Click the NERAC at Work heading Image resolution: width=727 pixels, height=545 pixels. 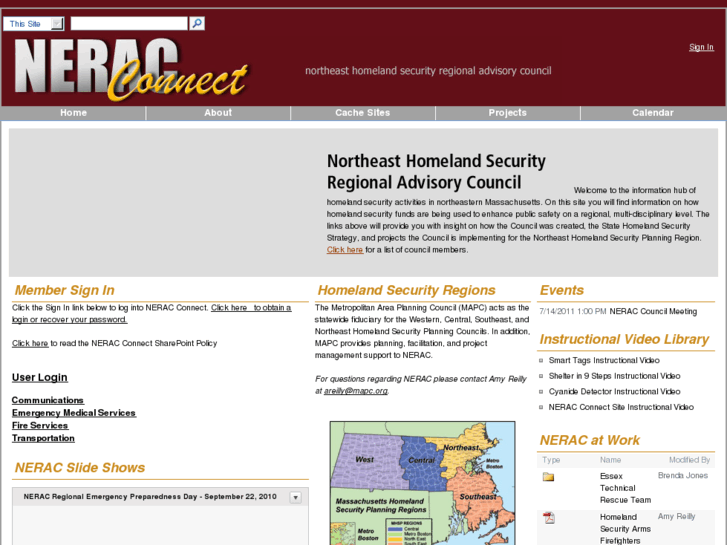coord(589,440)
